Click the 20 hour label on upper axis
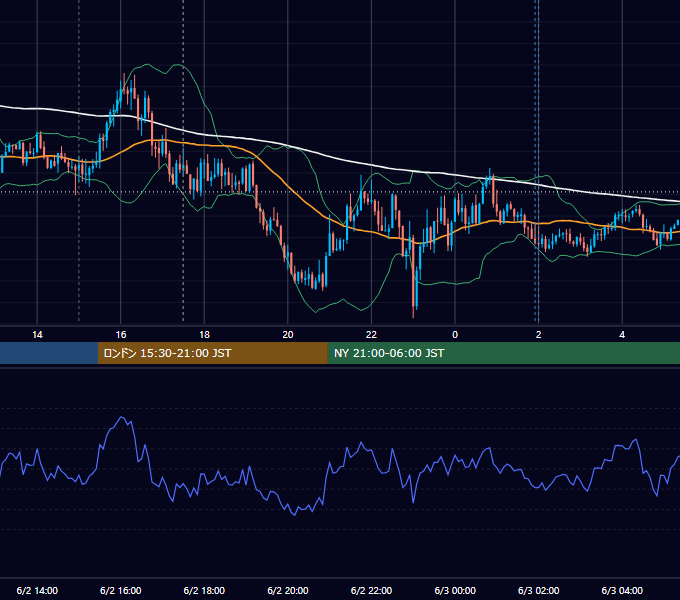Screen dimensions: 680x600 tap(288, 335)
